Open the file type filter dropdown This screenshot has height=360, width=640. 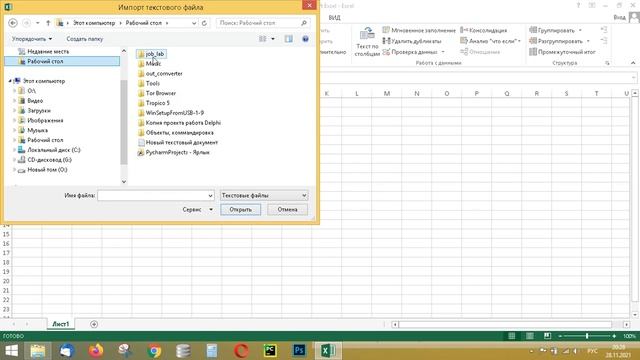pos(304,196)
